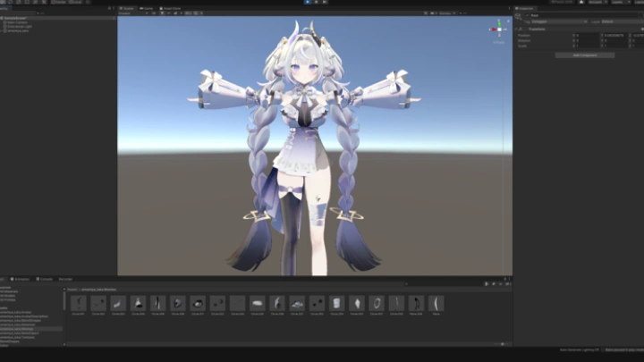Toggle the object active checkbox in Inspector
The width and height of the screenshot is (644, 362).
(x=528, y=15)
